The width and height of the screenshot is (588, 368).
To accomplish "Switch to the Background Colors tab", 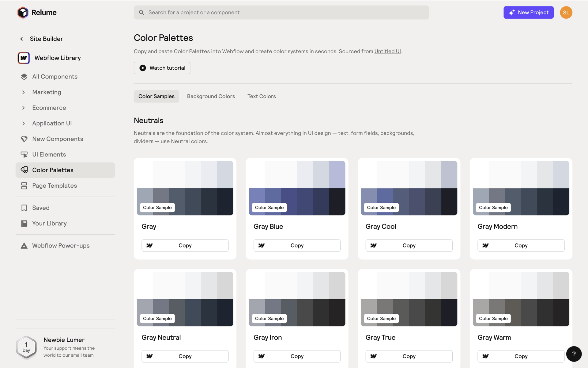I will (211, 96).
